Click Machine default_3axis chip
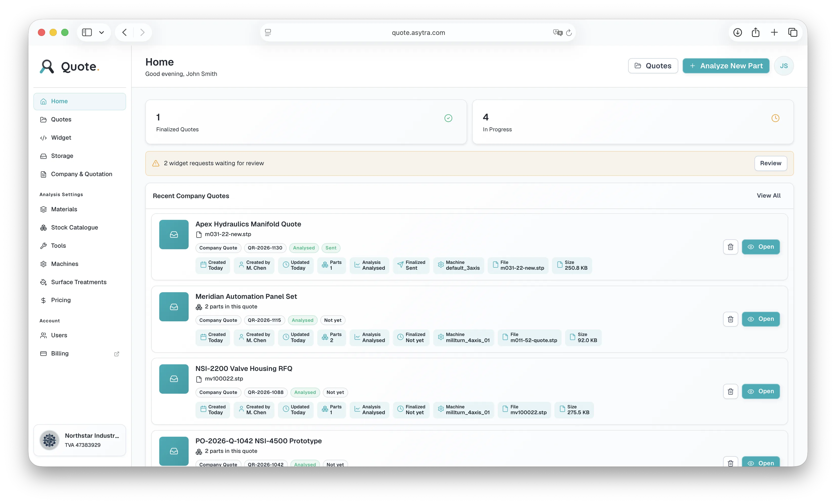The image size is (836, 504). click(458, 265)
